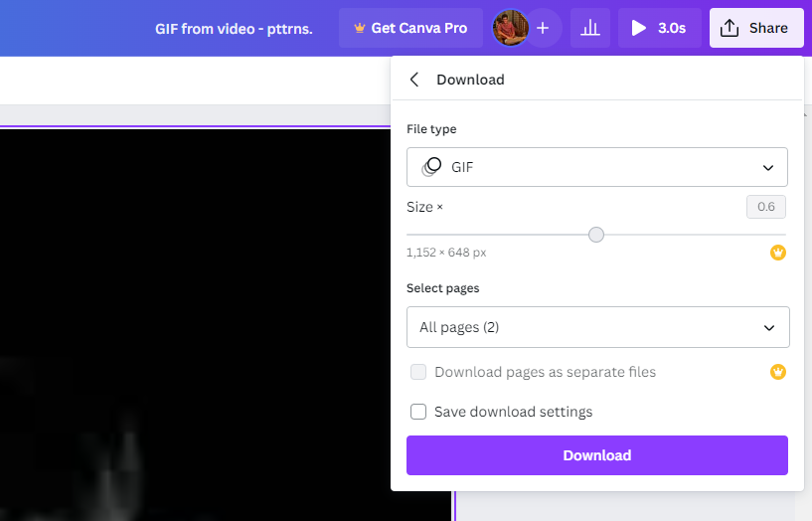Tick Download pages as separate files checkbox
This screenshot has width=812, height=521.
pos(418,372)
